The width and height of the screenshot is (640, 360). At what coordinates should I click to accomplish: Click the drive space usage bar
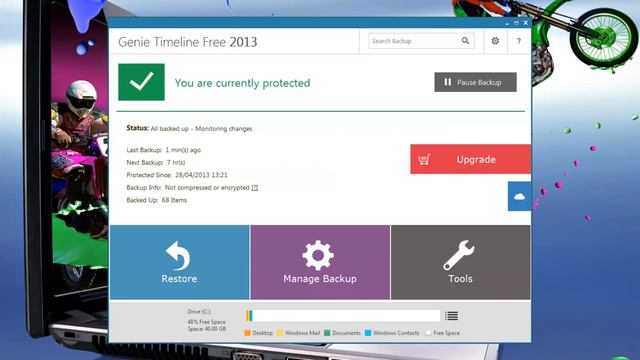point(343,316)
